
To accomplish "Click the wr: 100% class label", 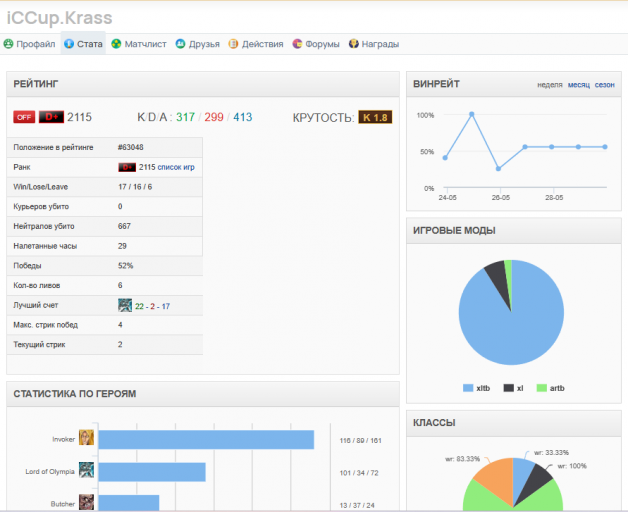I will 572,466.
